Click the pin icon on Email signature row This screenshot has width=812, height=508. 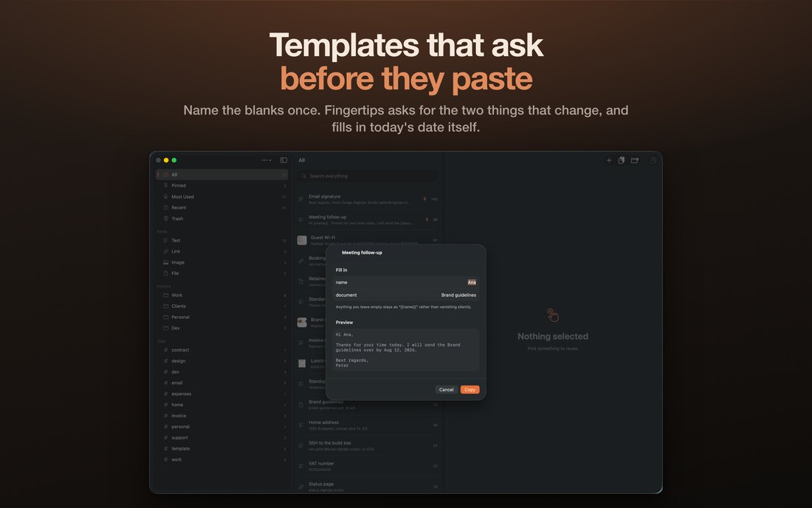424,199
